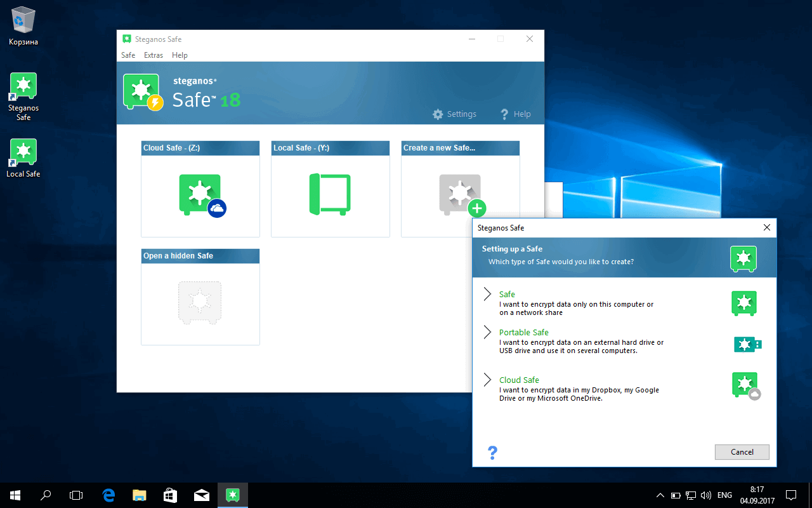Close the Setting up a Safe dialog

click(767, 227)
